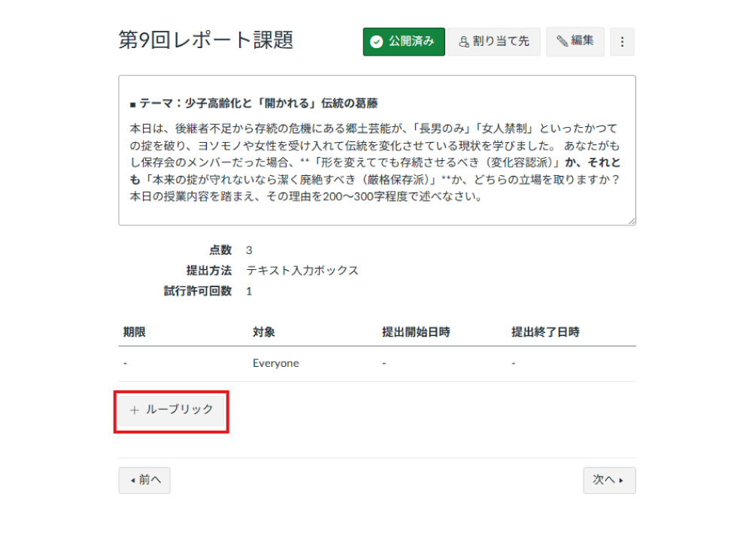Click the 編集 button to edit the assignment
The image size is (752, 560).
[x=575, y=41]
